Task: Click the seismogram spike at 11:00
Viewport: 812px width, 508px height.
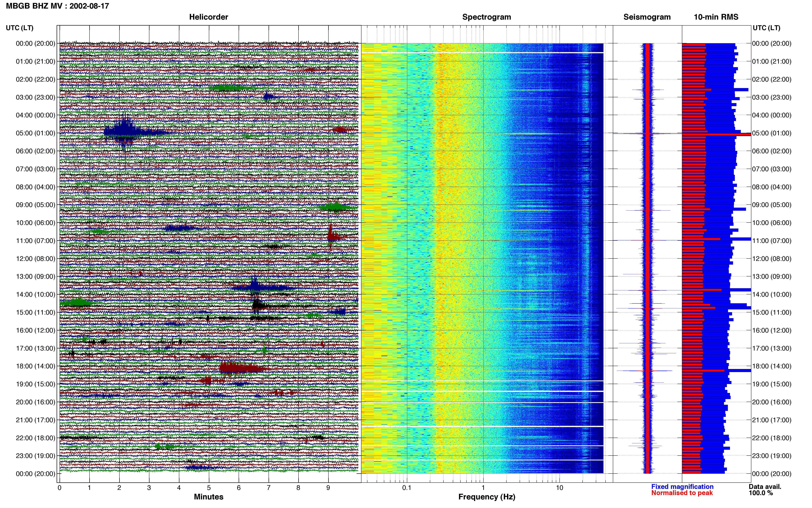Action: pos(647,240)
